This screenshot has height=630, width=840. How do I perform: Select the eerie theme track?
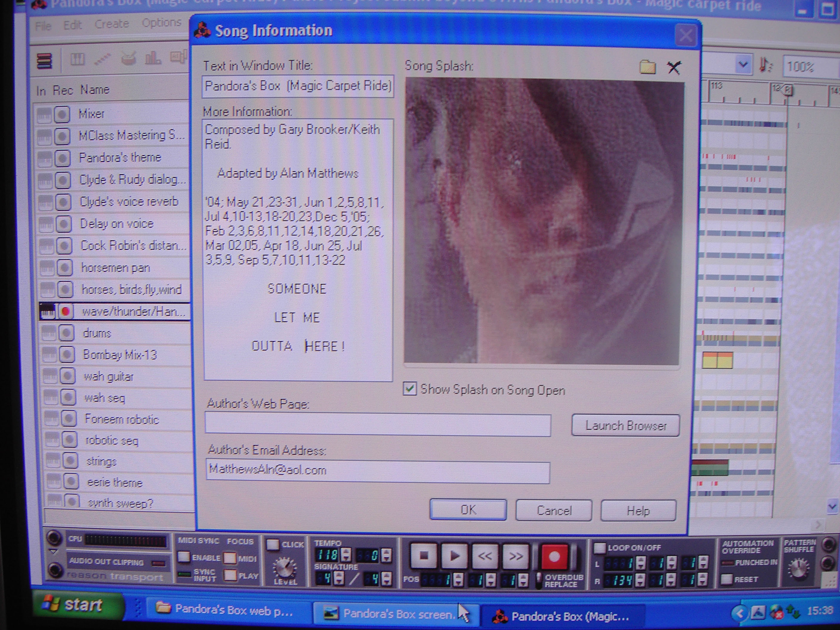pyautogui.click(x=115, y=482)
